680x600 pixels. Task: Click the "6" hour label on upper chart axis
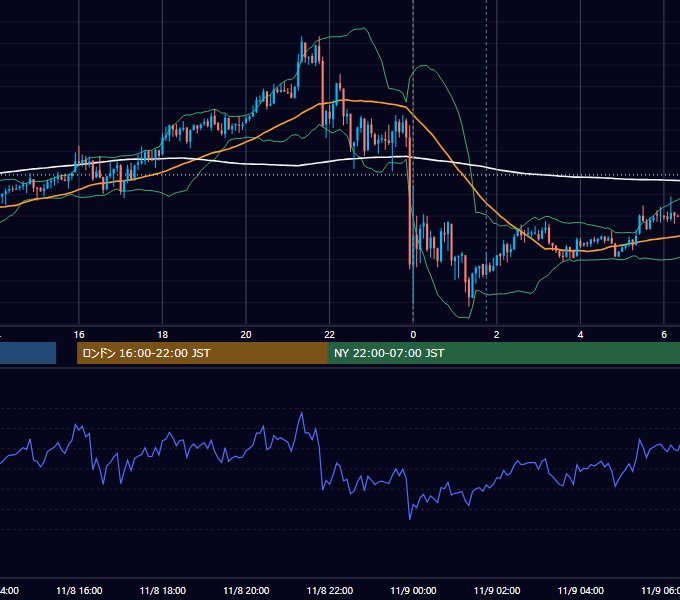tap(664, 335)
